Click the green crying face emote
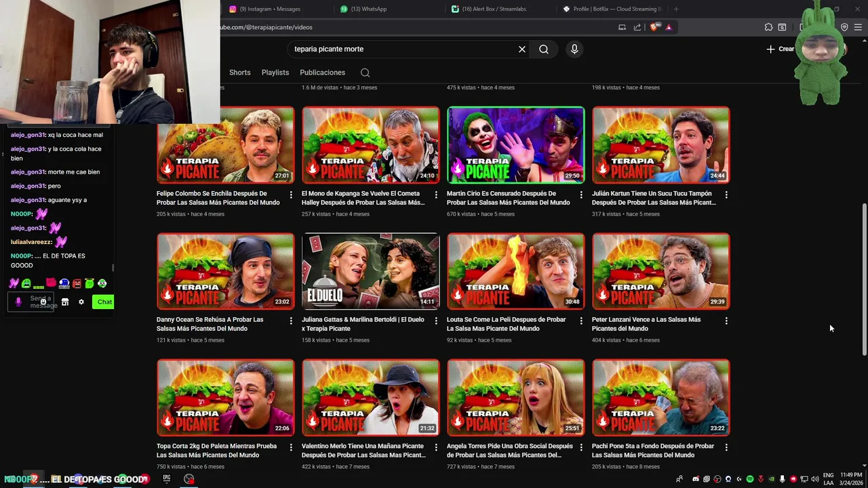 click(26, 283)
